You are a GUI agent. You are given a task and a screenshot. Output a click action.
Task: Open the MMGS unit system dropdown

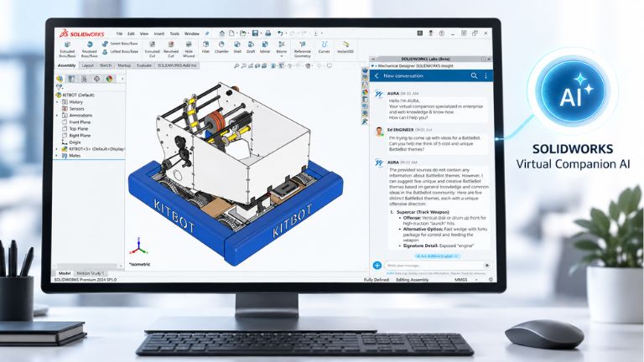point(476,280)
